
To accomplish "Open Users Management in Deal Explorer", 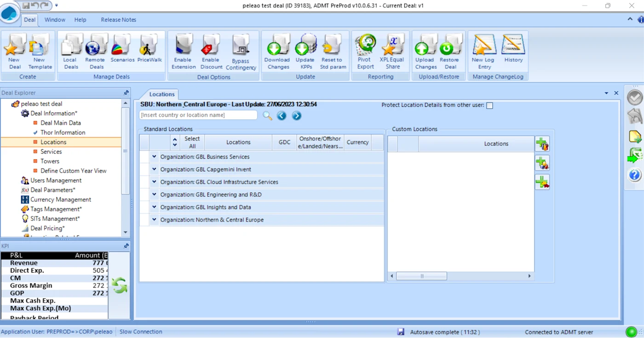I will click(x=56, y=181).
